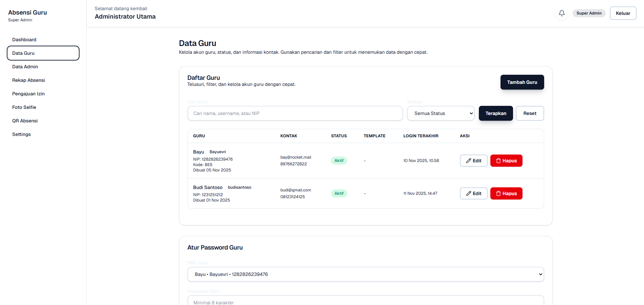Edit Budi Santoso's teacher record

473,193
